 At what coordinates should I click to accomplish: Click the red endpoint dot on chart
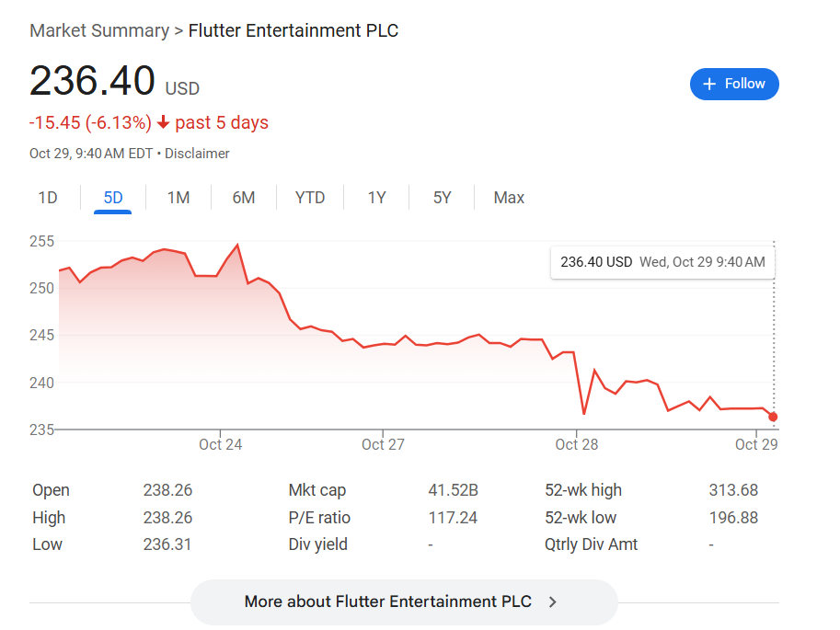[x=773, y=417]
